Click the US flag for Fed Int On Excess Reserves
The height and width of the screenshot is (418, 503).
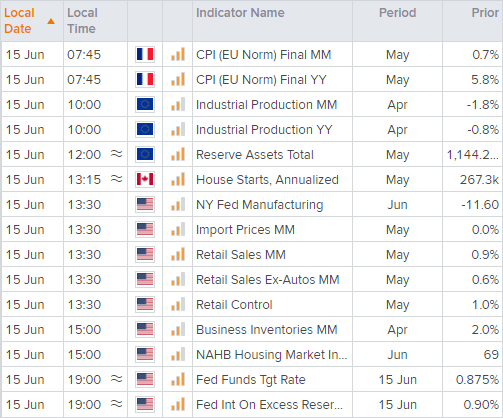[145, 404]
